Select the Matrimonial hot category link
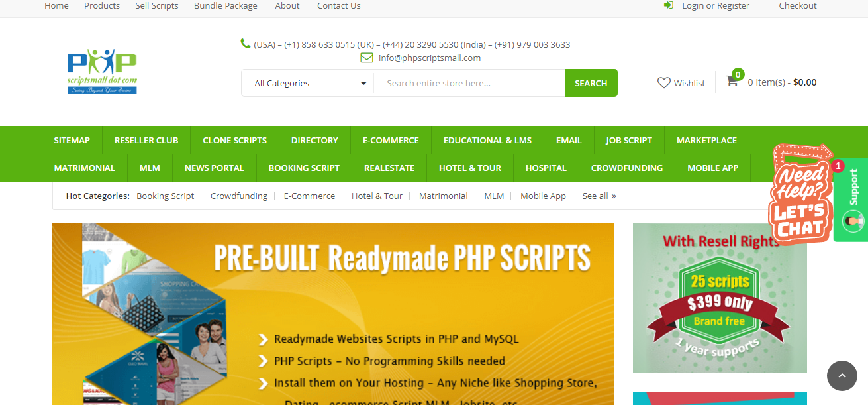This screenshot has height=405, width=868. point(443,196)
